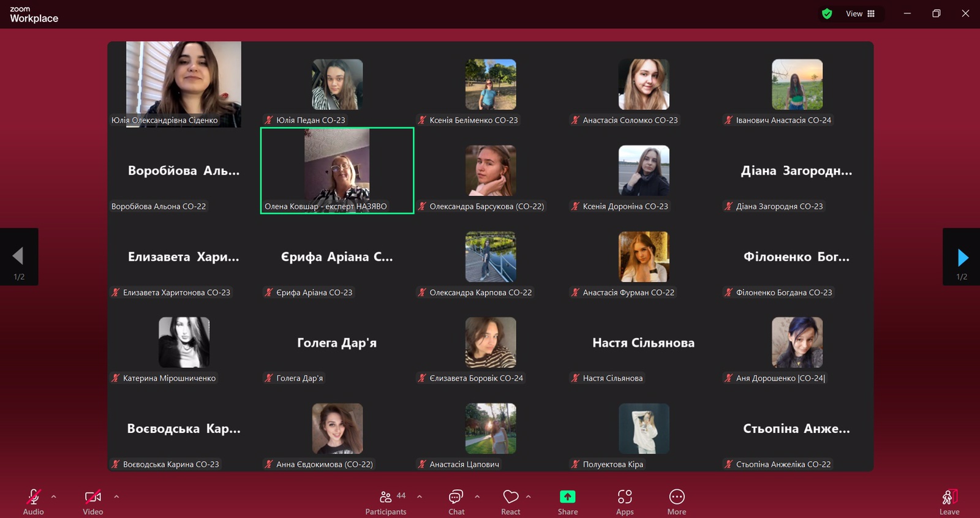Expand caret next to React
The width and height of the screenshot is (980, 518).
pos(529,497)
